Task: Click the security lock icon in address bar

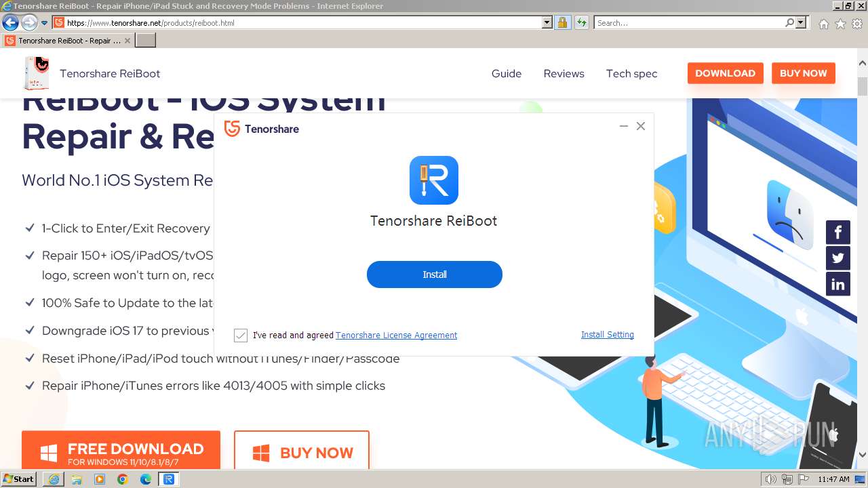Action: pyautogui.click(x=562, y=22)
